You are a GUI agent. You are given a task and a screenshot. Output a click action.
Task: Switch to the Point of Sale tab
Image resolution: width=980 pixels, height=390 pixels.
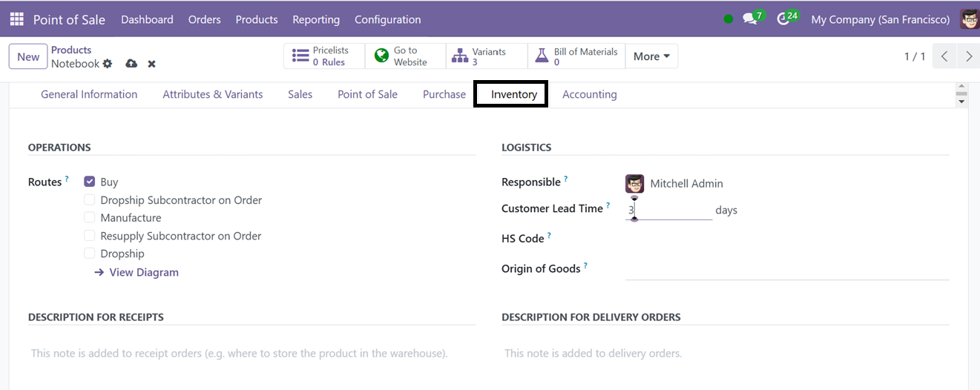[367, 94]
